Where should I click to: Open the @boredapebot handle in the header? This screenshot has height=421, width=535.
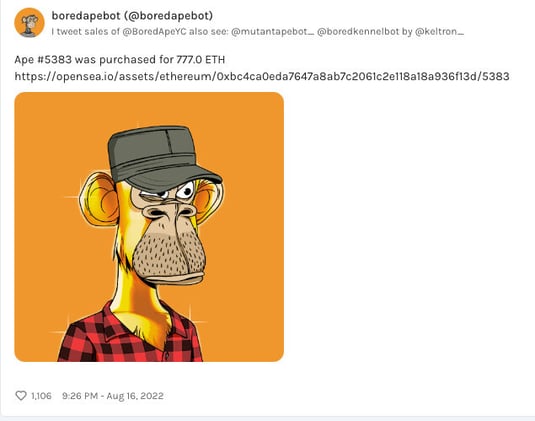point(168,16)
